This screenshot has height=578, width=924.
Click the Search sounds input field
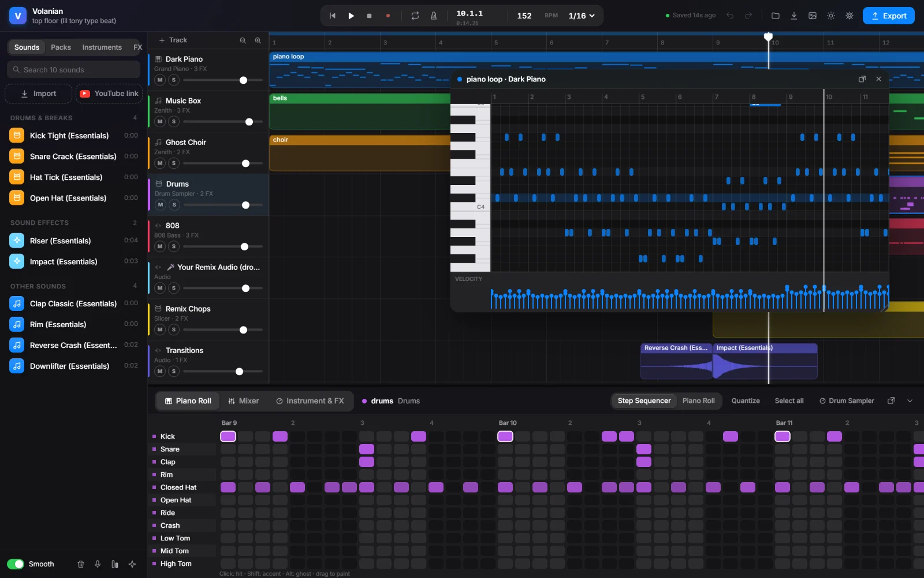[73, 69]
